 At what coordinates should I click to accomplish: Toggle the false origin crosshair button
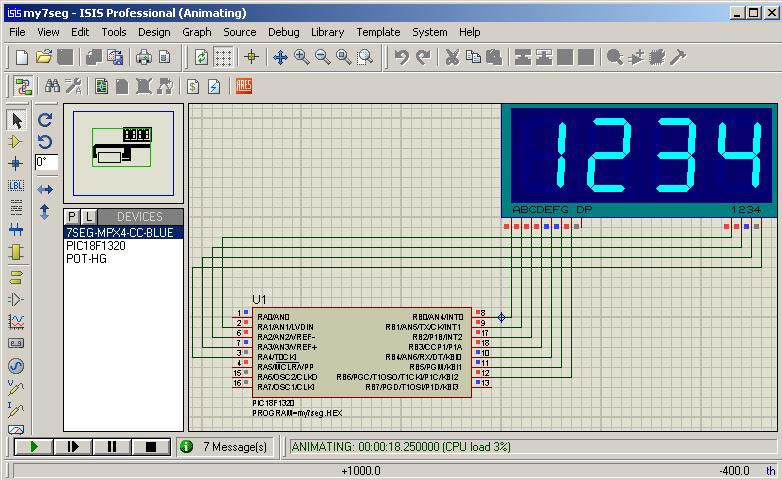251,58
